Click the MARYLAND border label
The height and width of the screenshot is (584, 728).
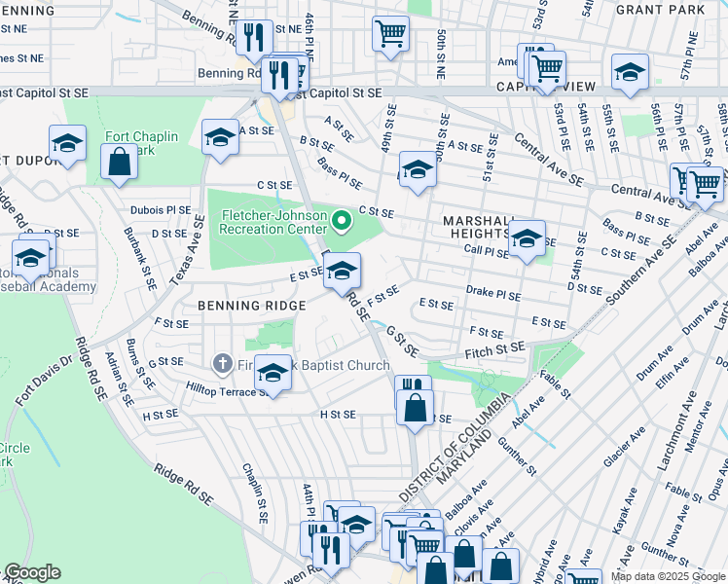tap(464, 456)
